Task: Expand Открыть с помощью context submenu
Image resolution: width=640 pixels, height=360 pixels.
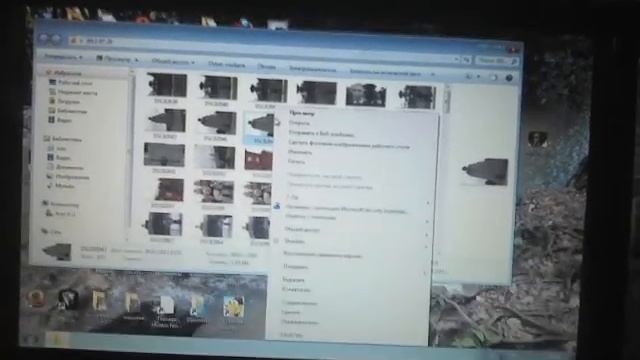Action: point(310,217)
